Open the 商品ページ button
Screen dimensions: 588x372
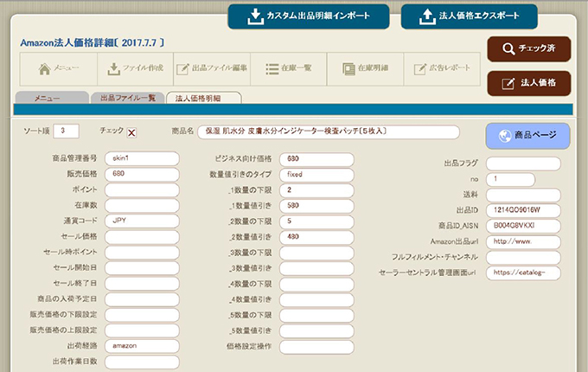tap(527, 136)
